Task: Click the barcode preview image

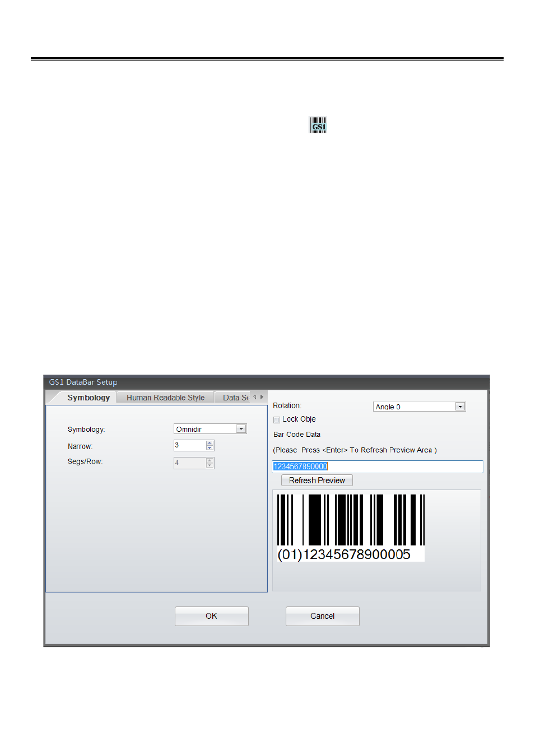Action: pos(351,528)
